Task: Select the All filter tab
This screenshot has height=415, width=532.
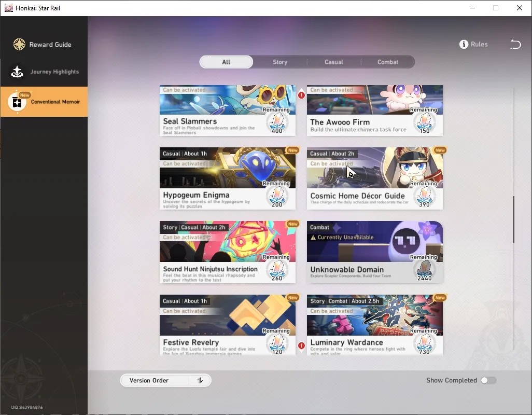Action: (x=226, y=62)
